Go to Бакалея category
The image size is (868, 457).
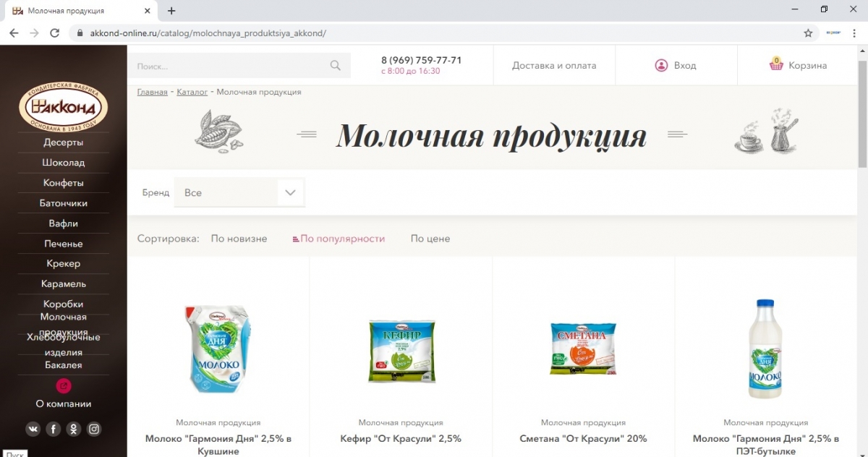64,365
